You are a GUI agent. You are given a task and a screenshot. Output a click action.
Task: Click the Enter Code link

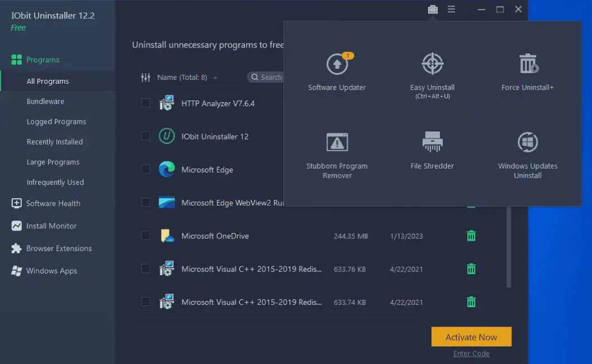471,353
